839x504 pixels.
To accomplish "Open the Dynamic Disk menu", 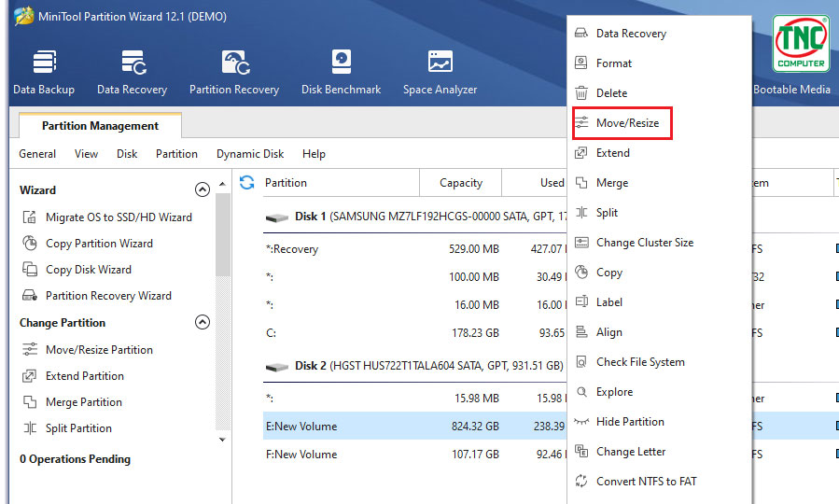I will click(x=250, y=154).
